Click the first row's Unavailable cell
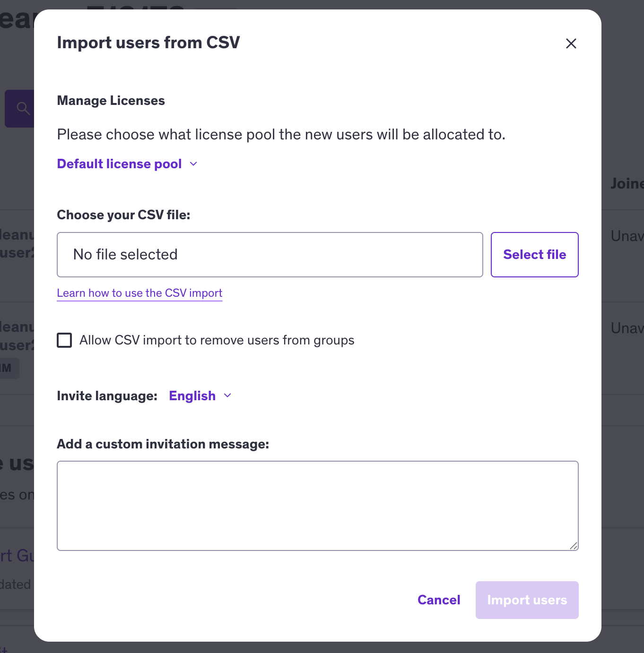 point(627,236)
